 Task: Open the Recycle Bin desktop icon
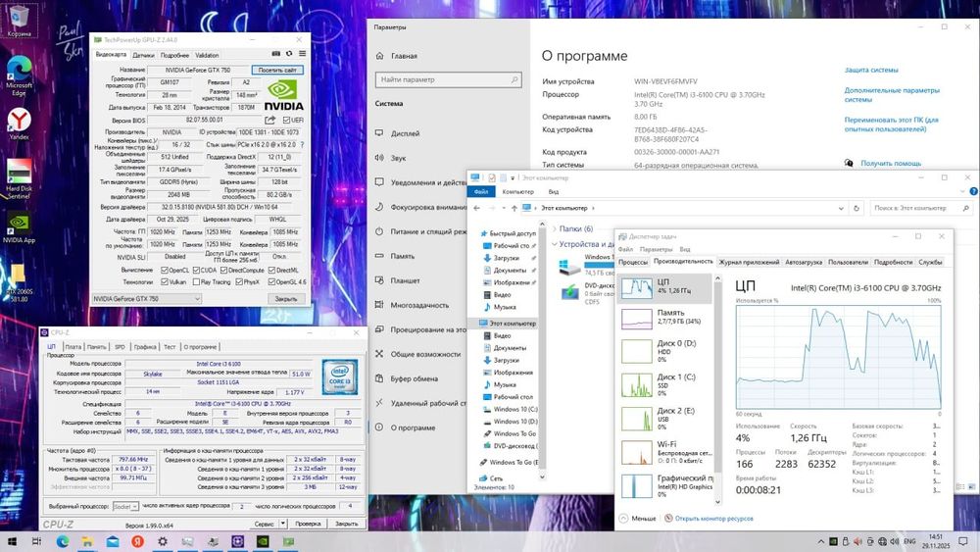pos(19,20)
